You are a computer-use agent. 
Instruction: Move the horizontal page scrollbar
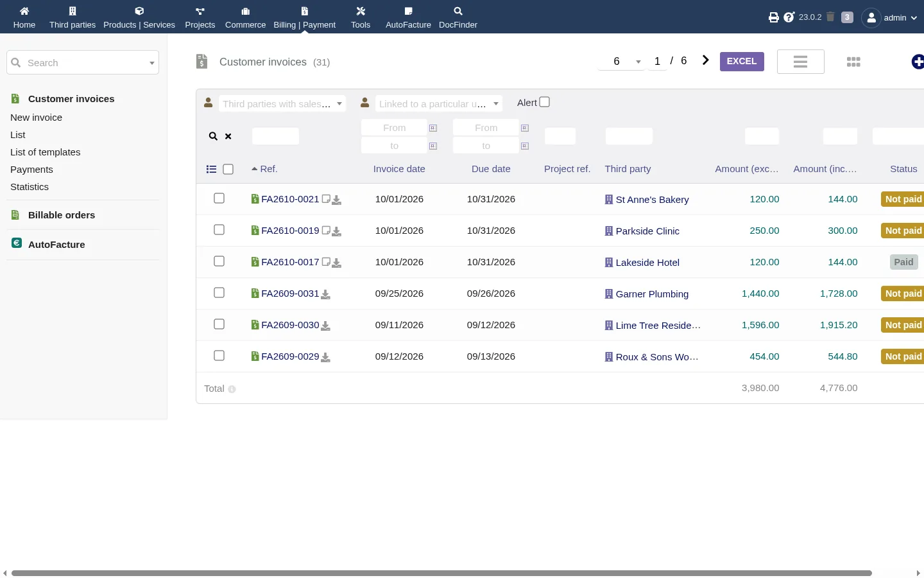[441, 573]
